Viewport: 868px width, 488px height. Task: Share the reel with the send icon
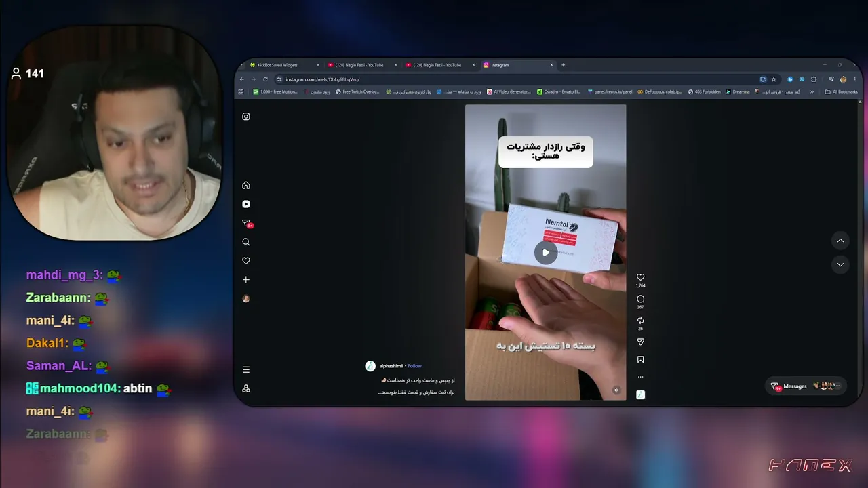click(x=641, y=342)
